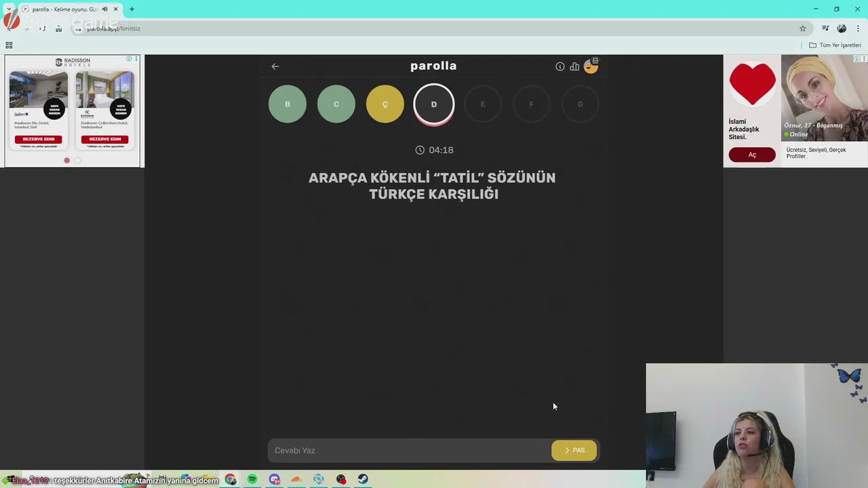Viewport: 868px width, 488px height.
Task: Open the browser media control icon
Action: tap(825, 28)
